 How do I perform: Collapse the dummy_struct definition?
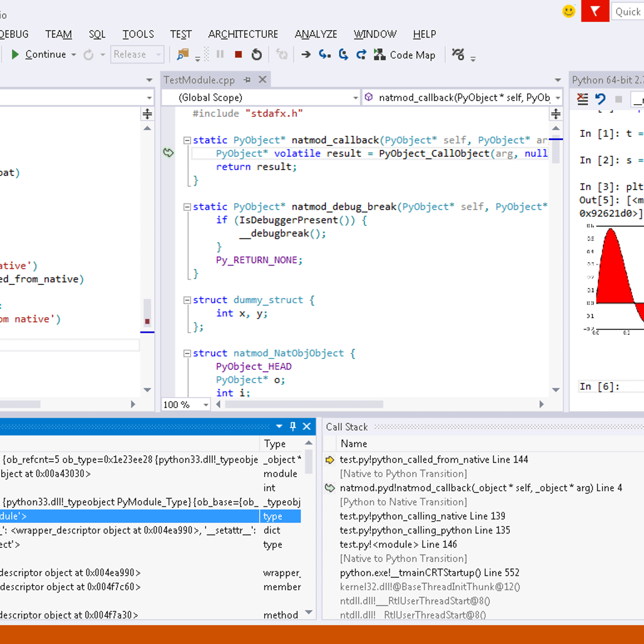pyautogui.click(x=187, y=299)
